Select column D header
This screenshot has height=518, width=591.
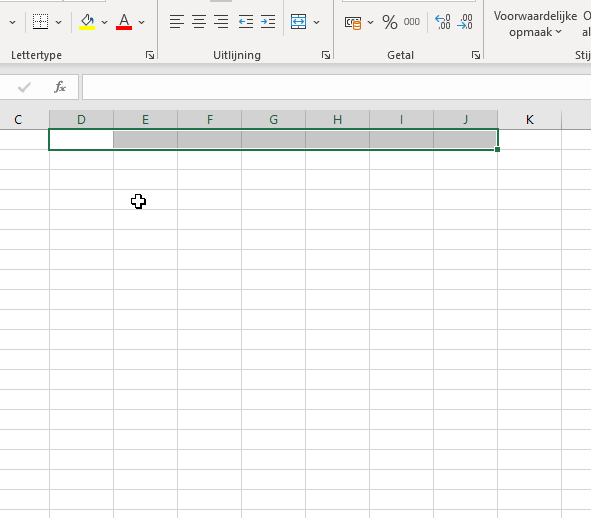(81, 120)
